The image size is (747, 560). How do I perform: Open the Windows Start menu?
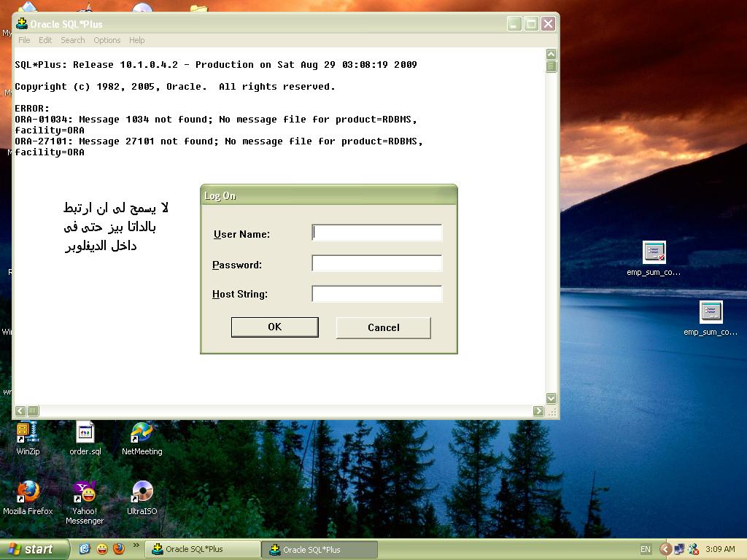point(34,549)
